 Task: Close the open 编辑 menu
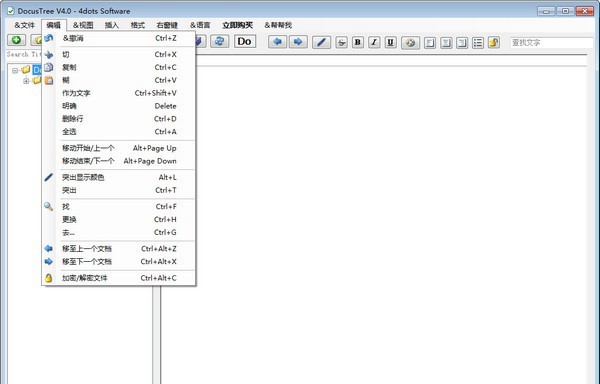coord(54,25)
